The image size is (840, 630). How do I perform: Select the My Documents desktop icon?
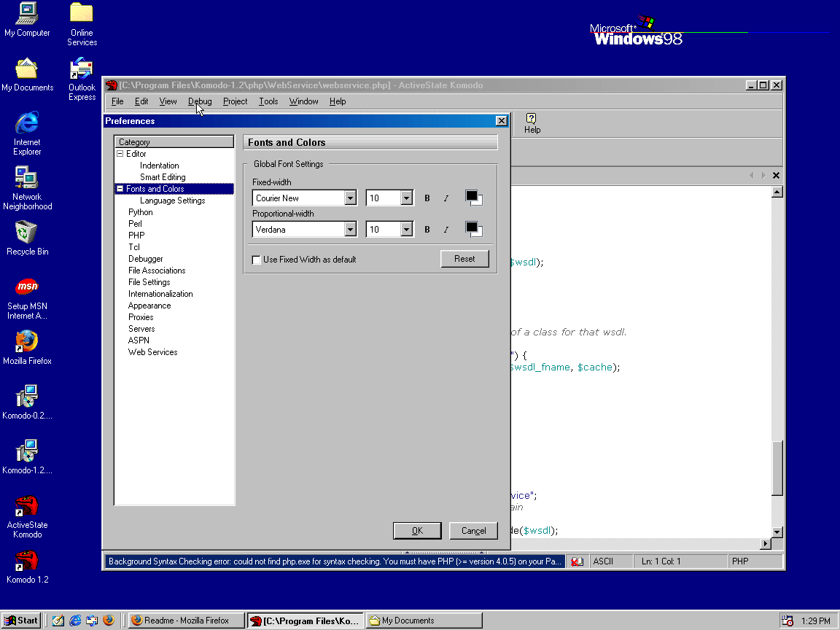[27, 74]
